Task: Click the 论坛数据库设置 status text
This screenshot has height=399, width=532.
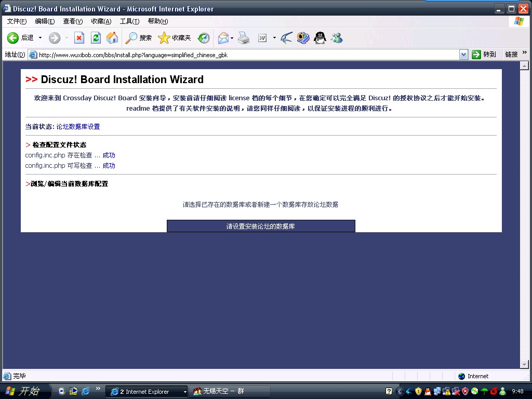Action: pyautogui.click(x=78, y=127)
